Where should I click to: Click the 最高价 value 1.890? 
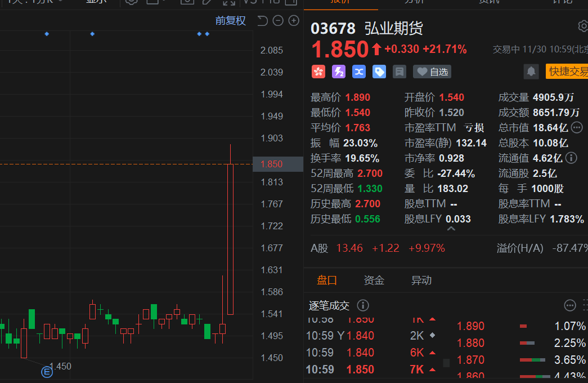click(x=358, y=97)
